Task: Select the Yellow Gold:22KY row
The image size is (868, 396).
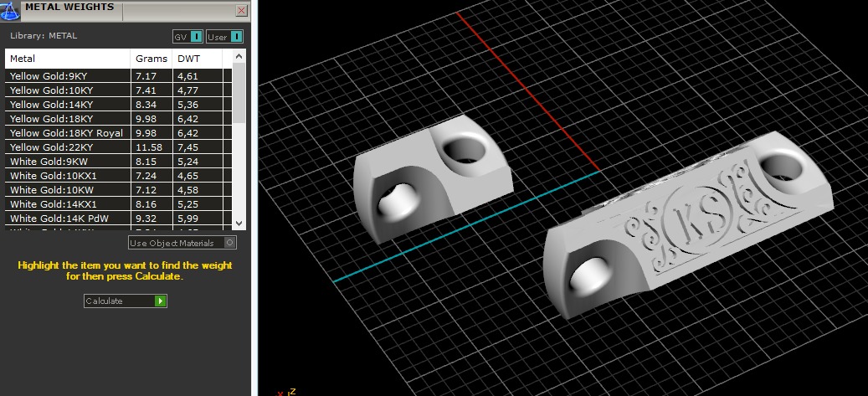Action: point(119,147)
